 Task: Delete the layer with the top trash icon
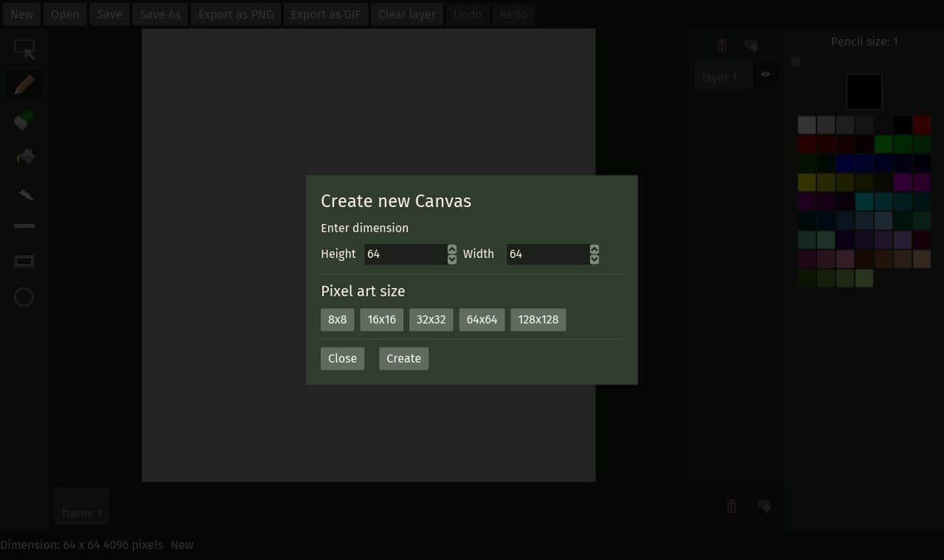point(722,46)
